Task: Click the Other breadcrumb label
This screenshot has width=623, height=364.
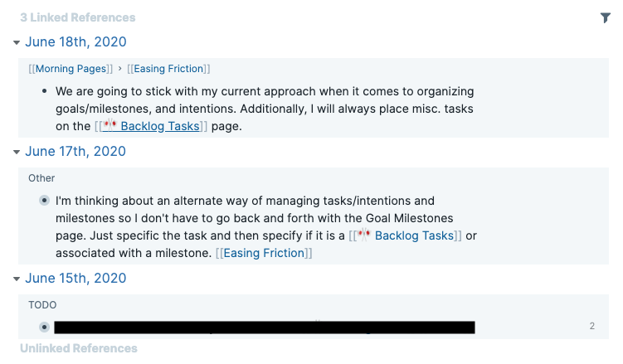Action: coord(41,178)
